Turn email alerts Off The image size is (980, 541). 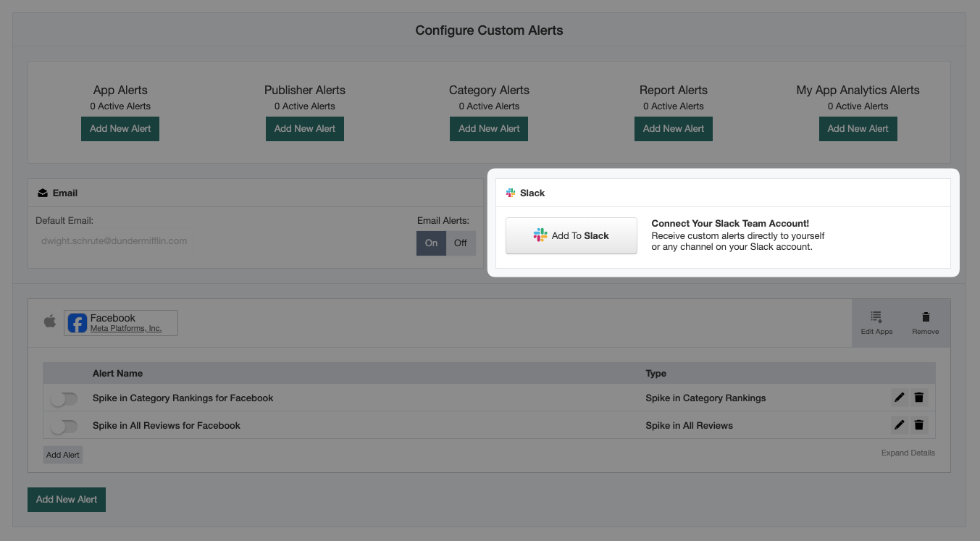click(461, 243)
